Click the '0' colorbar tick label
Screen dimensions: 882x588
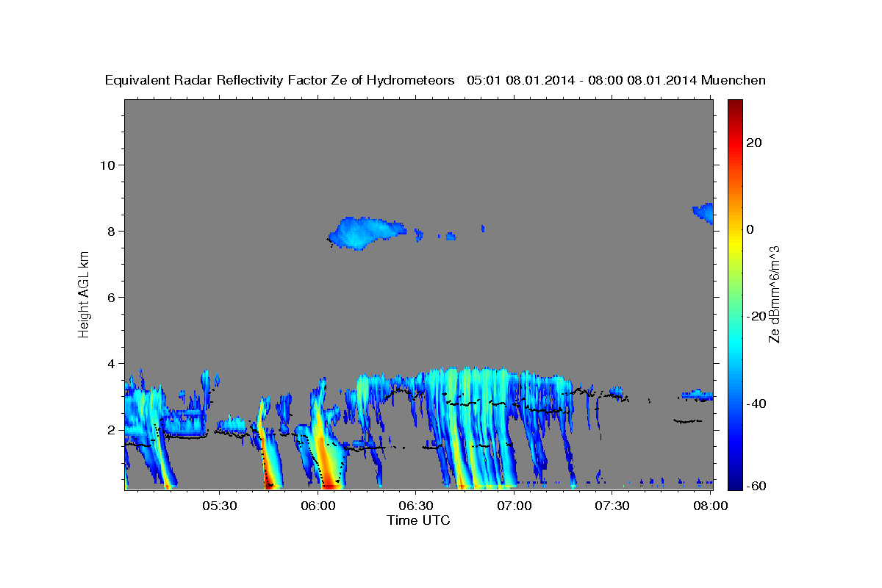[750, 229]
